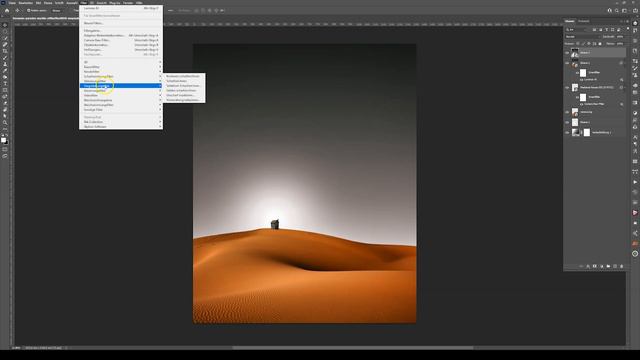This screenshot has height=360, width=640.
Task: Open the workspace switcher icon
Action: click(624, 11)
